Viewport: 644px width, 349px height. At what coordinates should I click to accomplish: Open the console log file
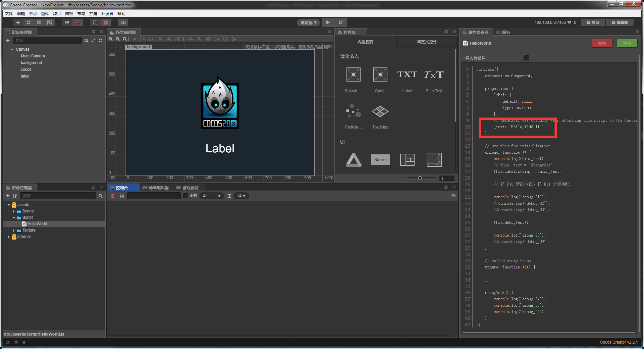point(122,196)
